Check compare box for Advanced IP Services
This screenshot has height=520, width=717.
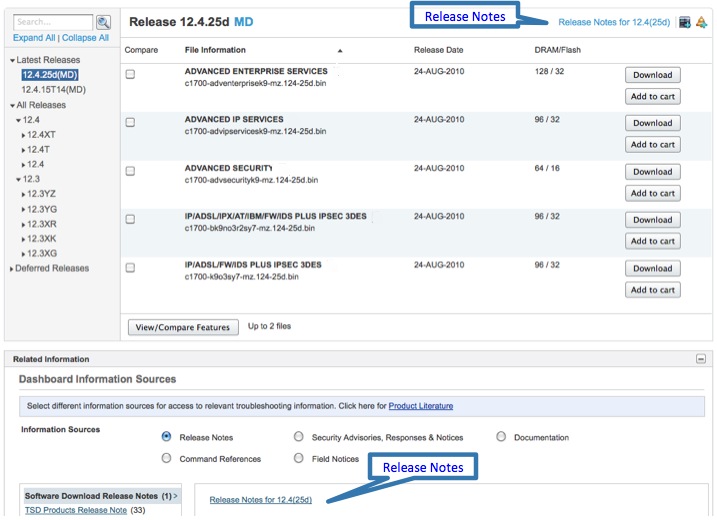(130, 122)
